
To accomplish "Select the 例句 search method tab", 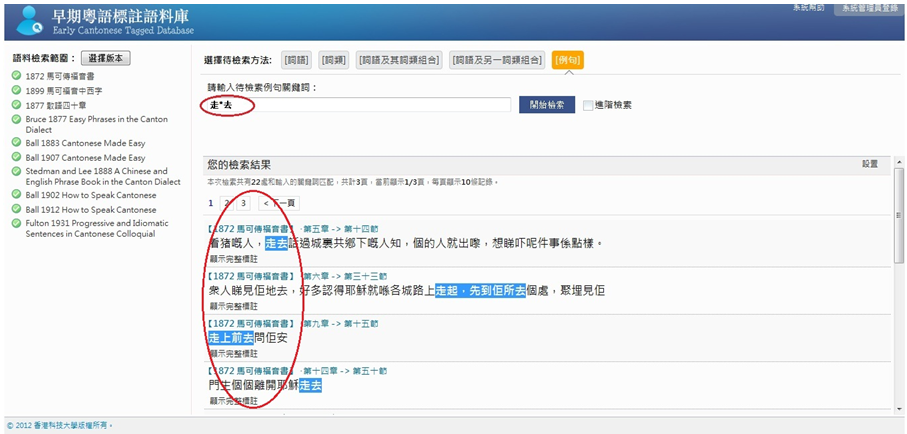I will click(x=568, y=60).
